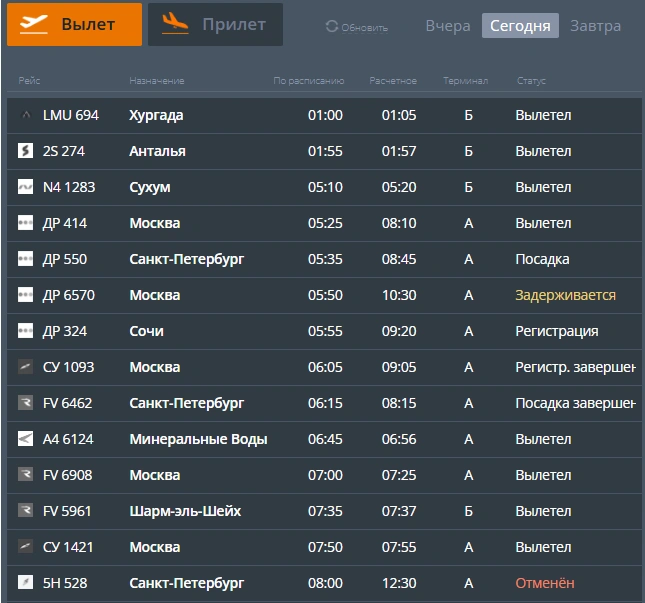This screenshot has height=603, width=645.
Task: Click the airline icon for ДР 324
Action: click(26, 331)
